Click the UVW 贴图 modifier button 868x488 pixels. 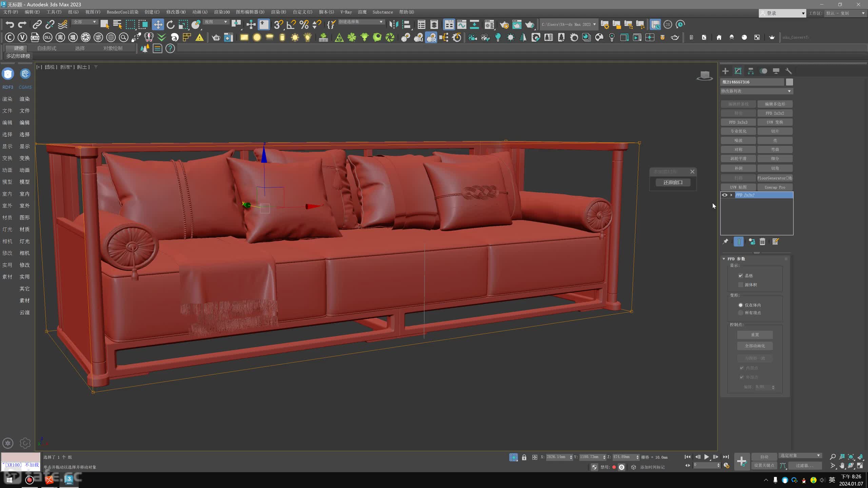click(738, 187)
